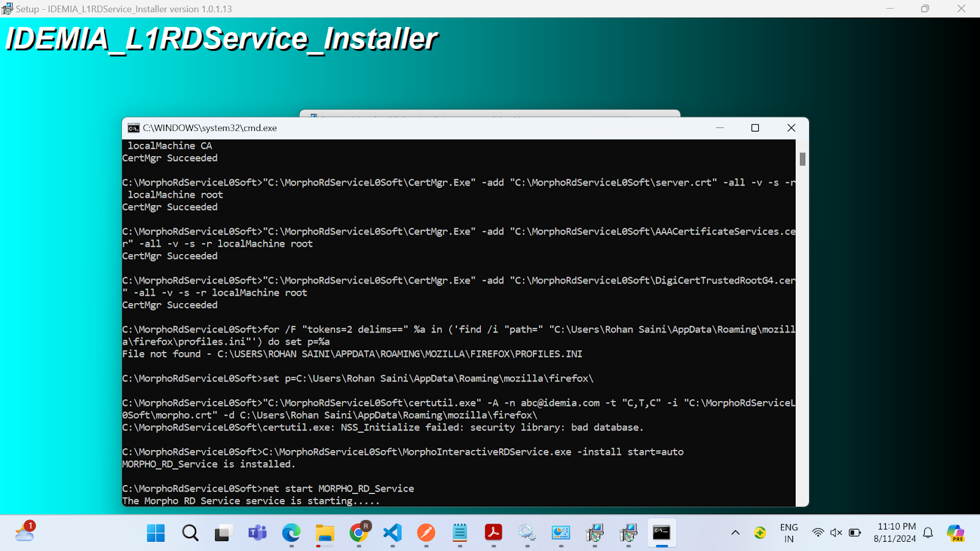This screenshot has height=551, width=980.
Task: Click 'The Morpho RD Service service is starting' line
Action: (251, 501)
